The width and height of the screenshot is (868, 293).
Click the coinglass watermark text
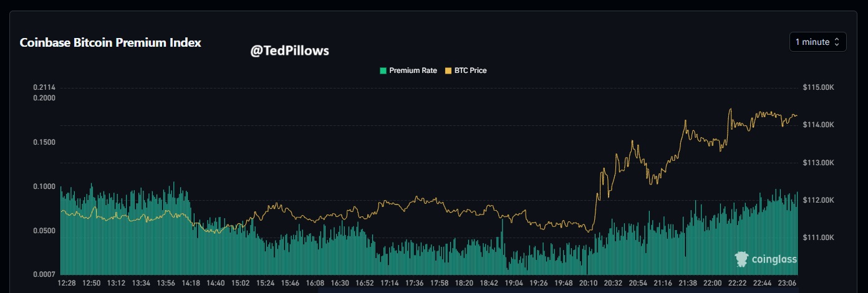tap(774, 259)
